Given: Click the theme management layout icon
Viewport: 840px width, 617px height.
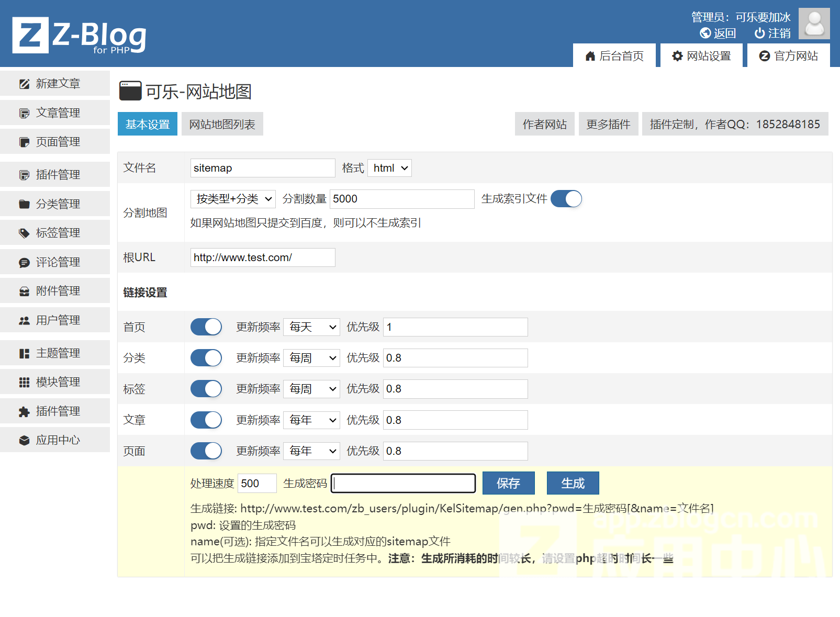Looking at the screenshot, I should tap(24, 354).
